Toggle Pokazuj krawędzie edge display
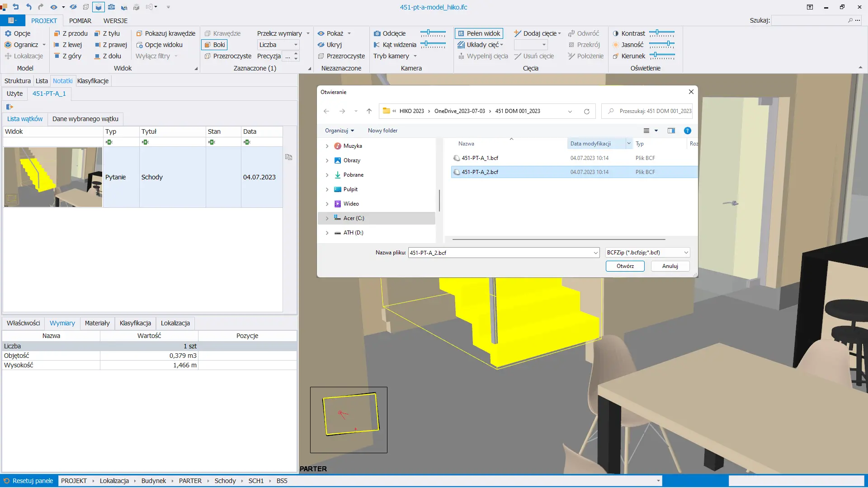868x488 pixels. pyautogui.click(x=165, y=33)
